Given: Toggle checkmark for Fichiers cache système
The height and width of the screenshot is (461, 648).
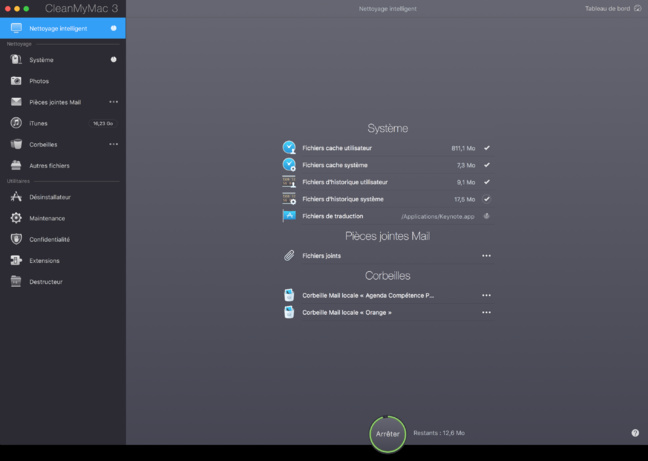Looking at the screenshot, I should click(x=487, y=165).
